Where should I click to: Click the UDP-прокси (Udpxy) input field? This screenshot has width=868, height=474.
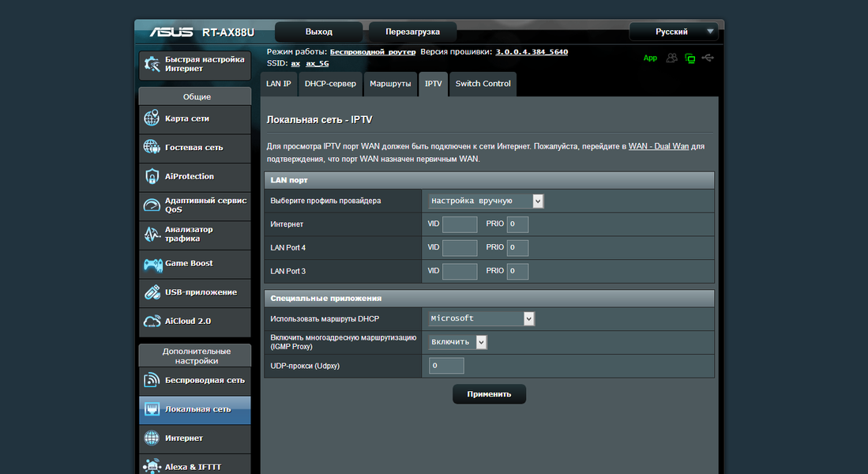(x=446, y=366)
